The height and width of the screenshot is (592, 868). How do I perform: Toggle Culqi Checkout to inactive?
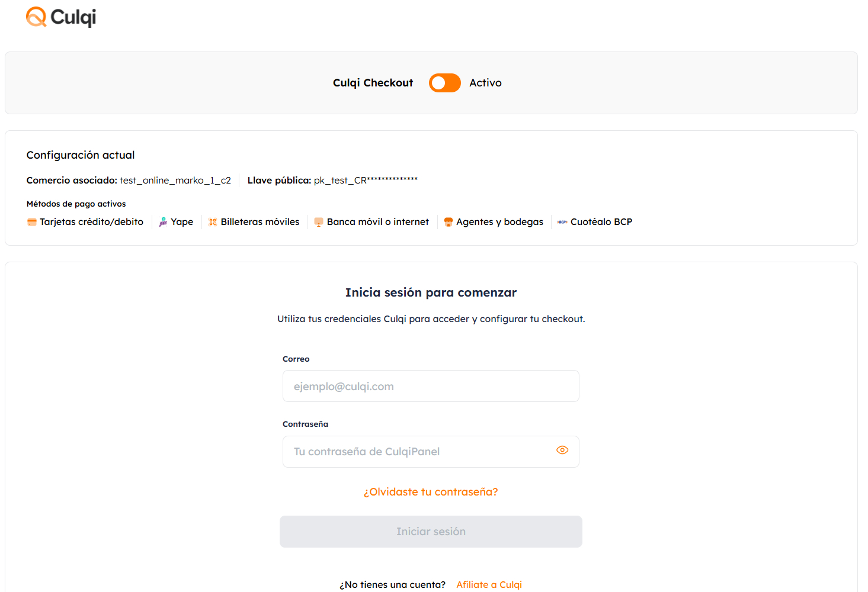pyautogui.click(x=444, y=83)
